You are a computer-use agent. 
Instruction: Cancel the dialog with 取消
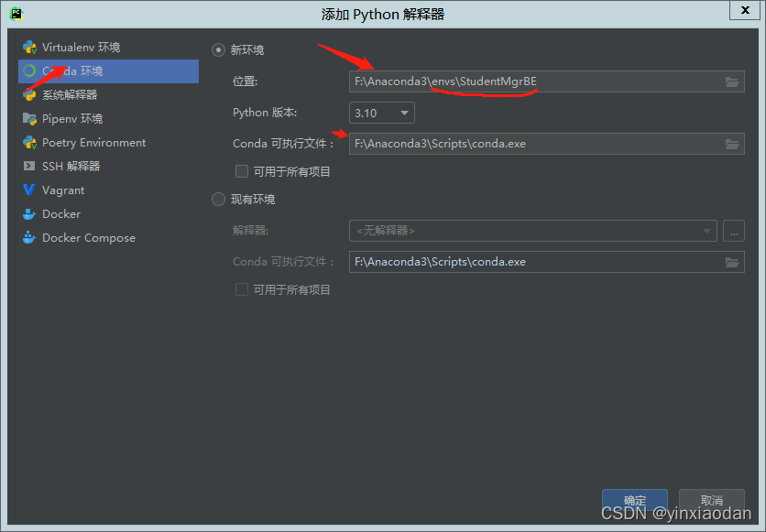[x=711, y=500]
